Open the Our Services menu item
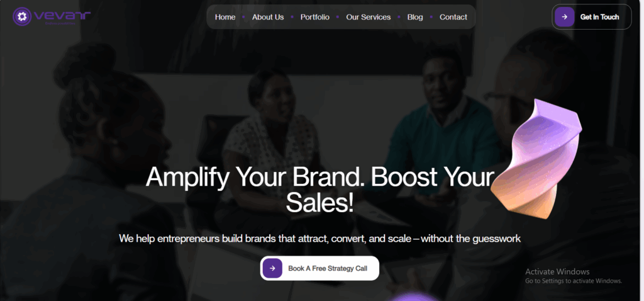 (369, 17)
